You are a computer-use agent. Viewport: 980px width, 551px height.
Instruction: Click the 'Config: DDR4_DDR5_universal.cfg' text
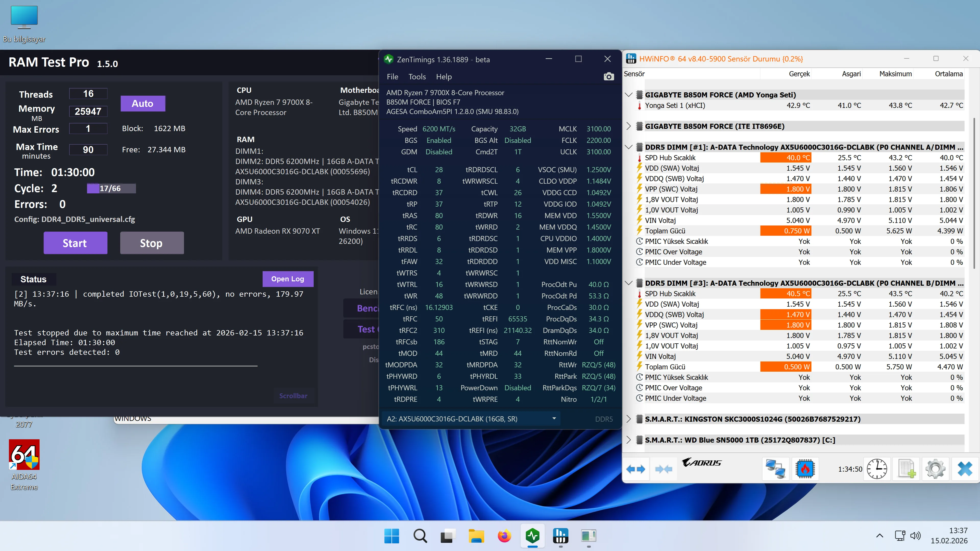click(x=75, y=219)
